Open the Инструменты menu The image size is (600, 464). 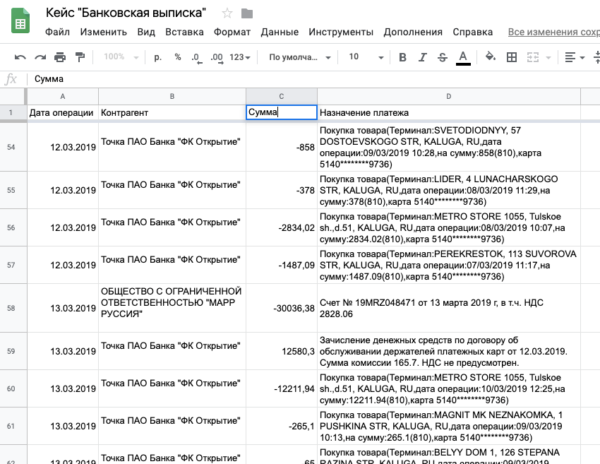coord(341,32)
